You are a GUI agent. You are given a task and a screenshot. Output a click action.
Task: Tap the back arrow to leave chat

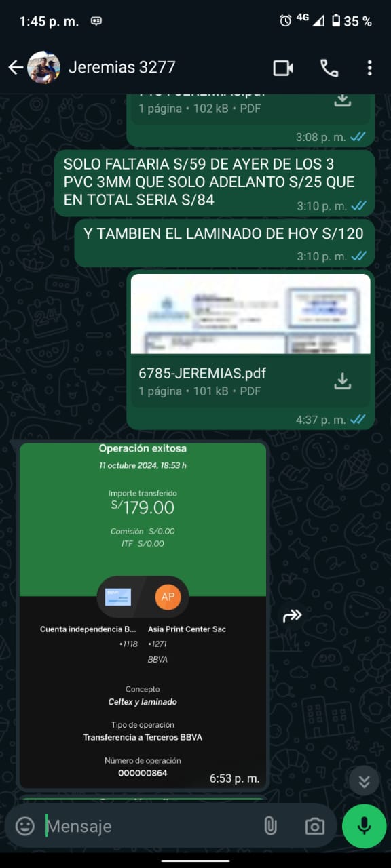16,67
